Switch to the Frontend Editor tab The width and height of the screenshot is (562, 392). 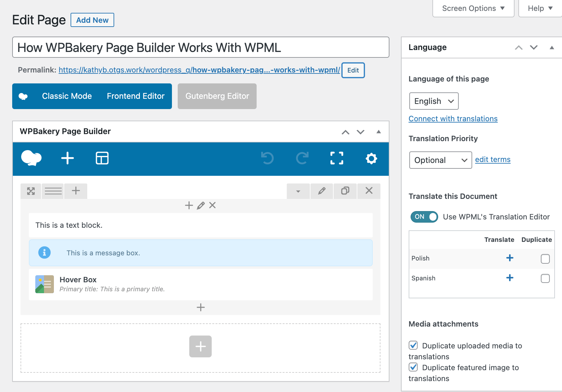point(135,96)
